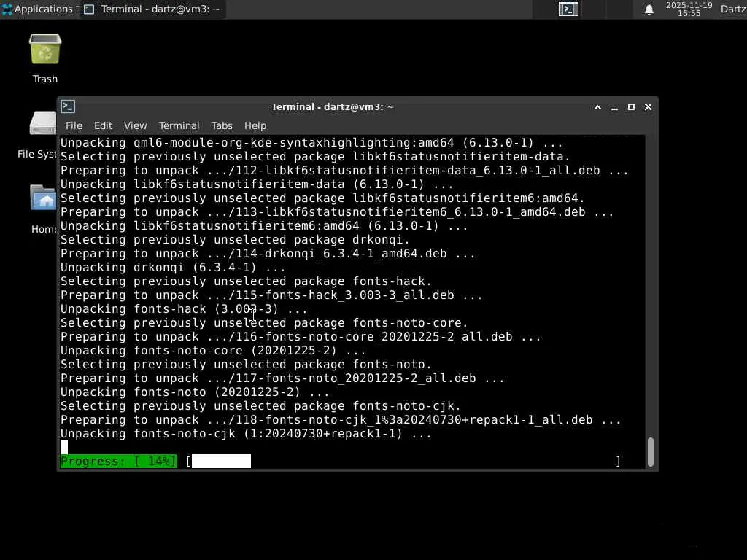Screen dimensions: 747x560
Task: Click the 'Unpacking libkf6statusnotifieritem-data' line
Action: pyautogui.click(x=257, y=184)
